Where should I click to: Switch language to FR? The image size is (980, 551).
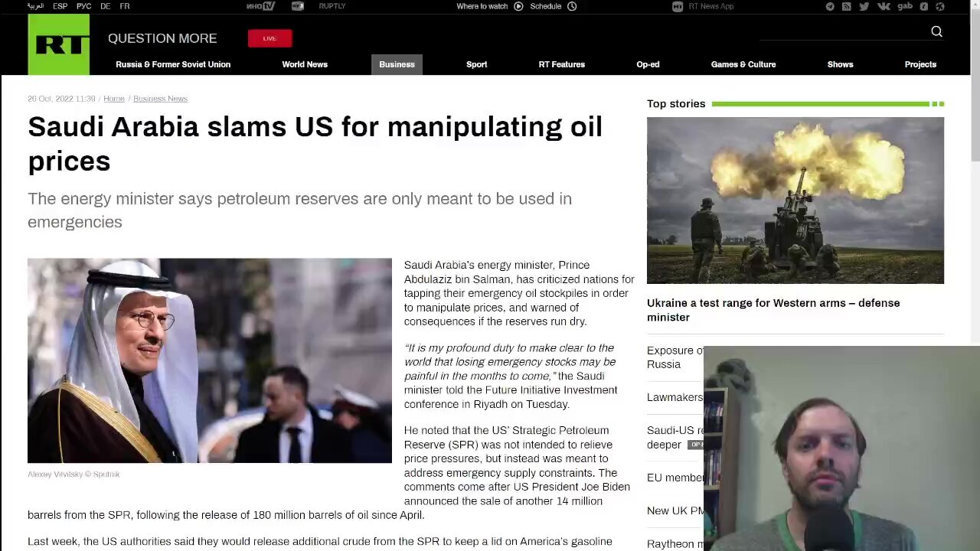pos(125,6)
